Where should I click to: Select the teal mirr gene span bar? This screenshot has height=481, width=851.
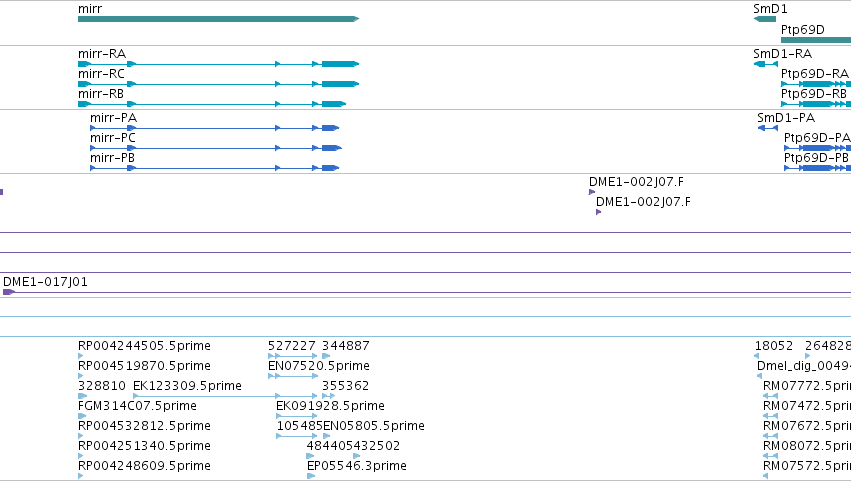pos(218,19)
